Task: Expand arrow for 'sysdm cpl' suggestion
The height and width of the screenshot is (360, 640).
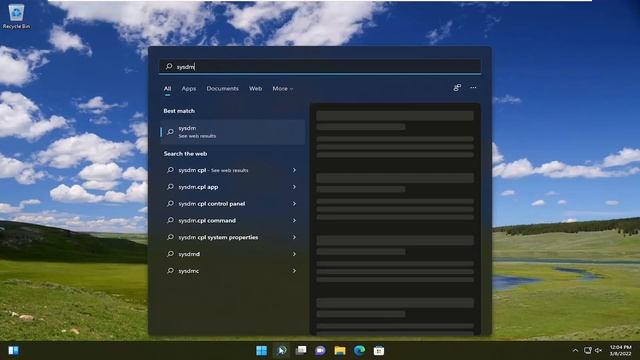Action: (294, 170)
